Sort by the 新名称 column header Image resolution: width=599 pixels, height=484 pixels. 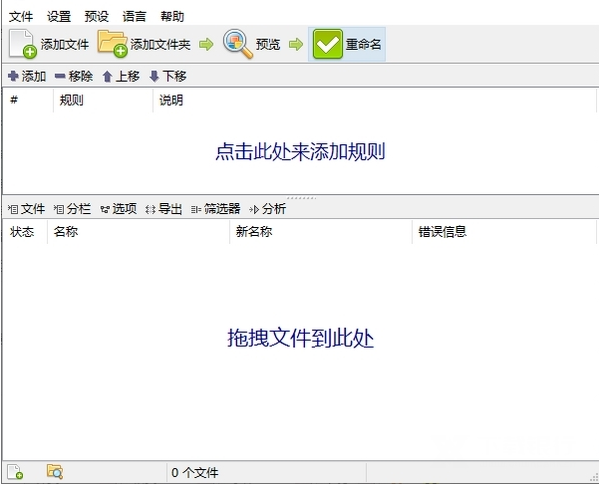[321, 231]
